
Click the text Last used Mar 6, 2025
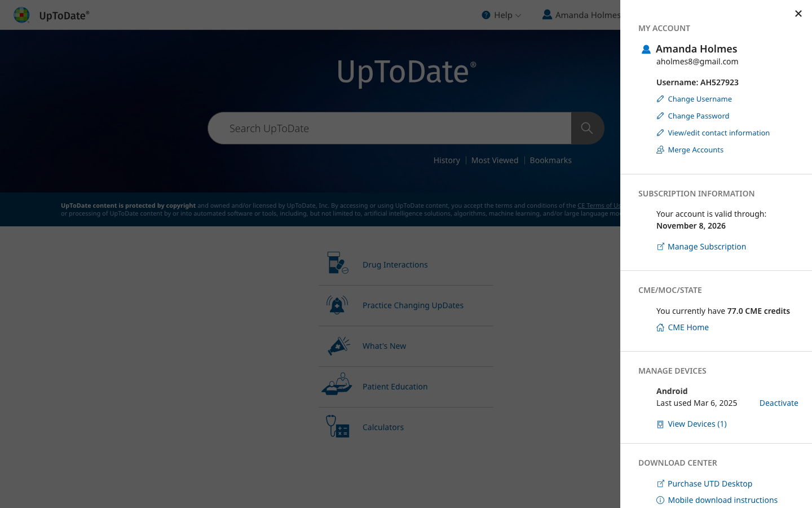pos(696,403)
